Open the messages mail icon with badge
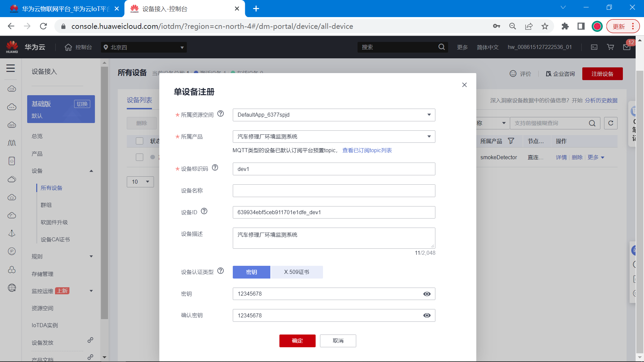 point(627,47)
